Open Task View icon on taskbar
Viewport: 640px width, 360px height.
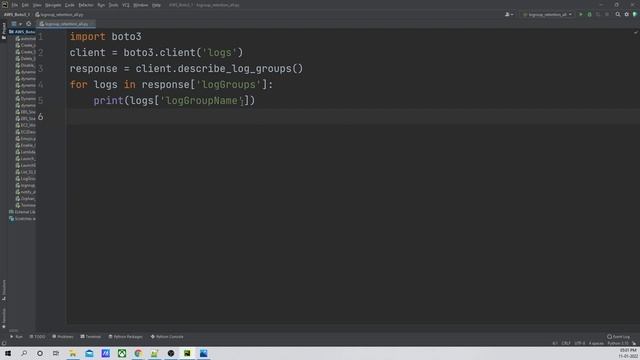pyautogui.click(x=56, y=353)
